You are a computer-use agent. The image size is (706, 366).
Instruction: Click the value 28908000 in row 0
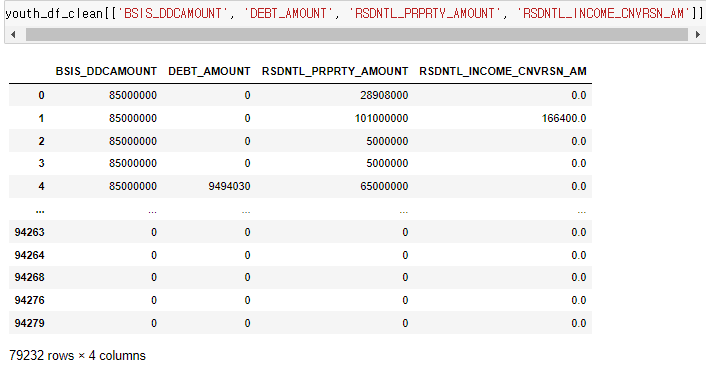click(384, 95)
